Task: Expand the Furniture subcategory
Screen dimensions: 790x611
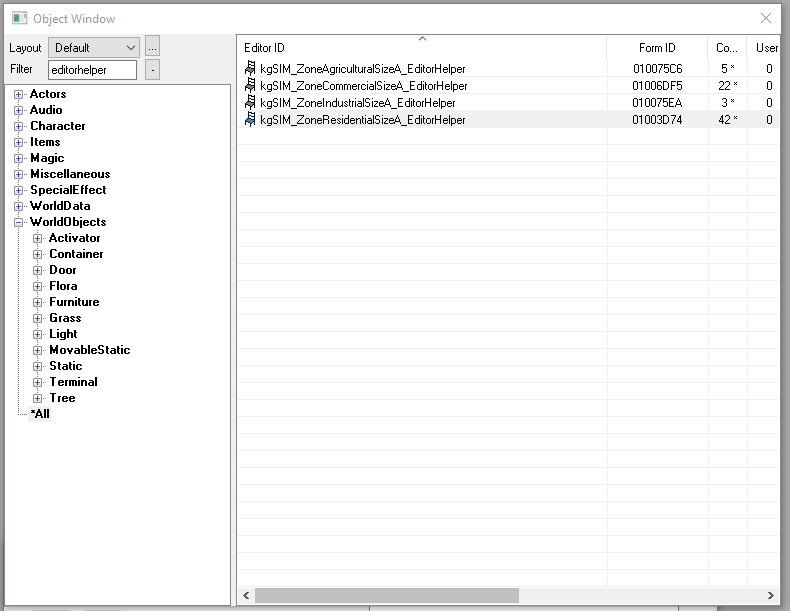Action: (37, 302)
